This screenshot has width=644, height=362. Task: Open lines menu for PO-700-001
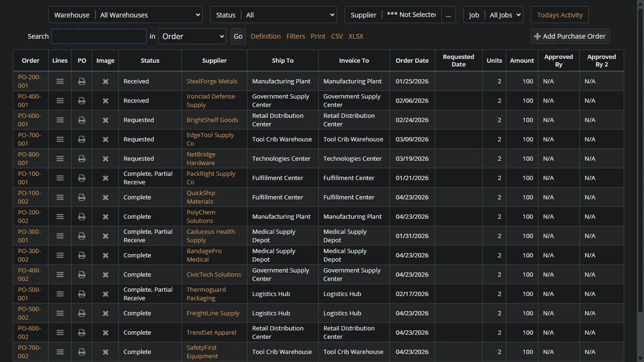60,140
